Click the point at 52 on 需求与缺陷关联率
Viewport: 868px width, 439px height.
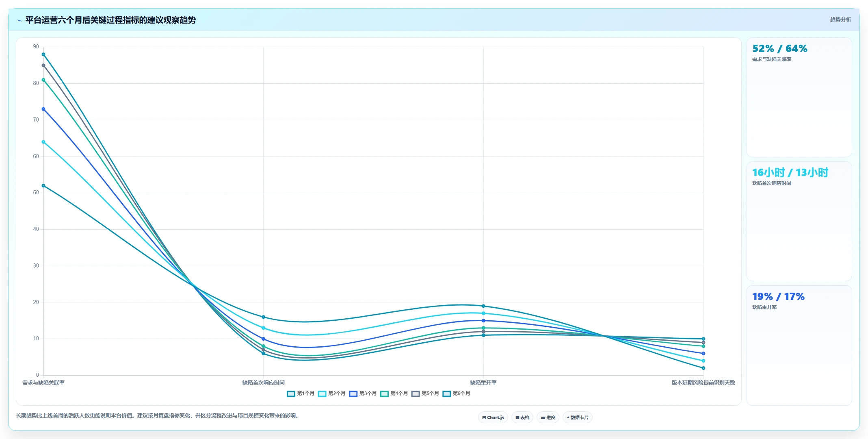(x=43, y=186)
